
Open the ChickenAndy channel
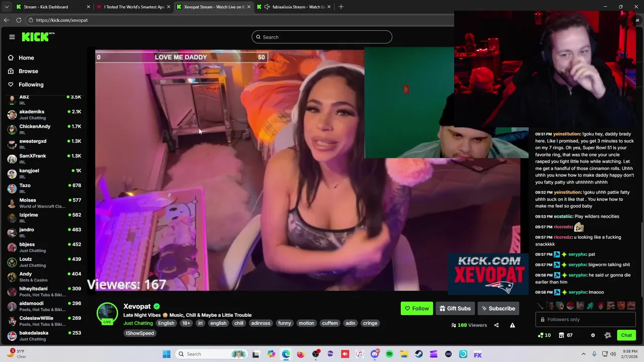(x=44, y=129)
